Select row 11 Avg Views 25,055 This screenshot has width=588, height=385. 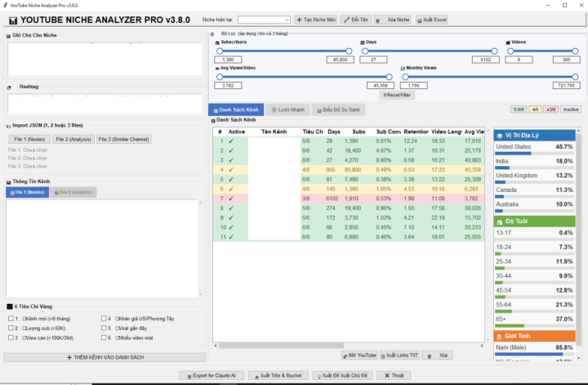click(473, 237)
